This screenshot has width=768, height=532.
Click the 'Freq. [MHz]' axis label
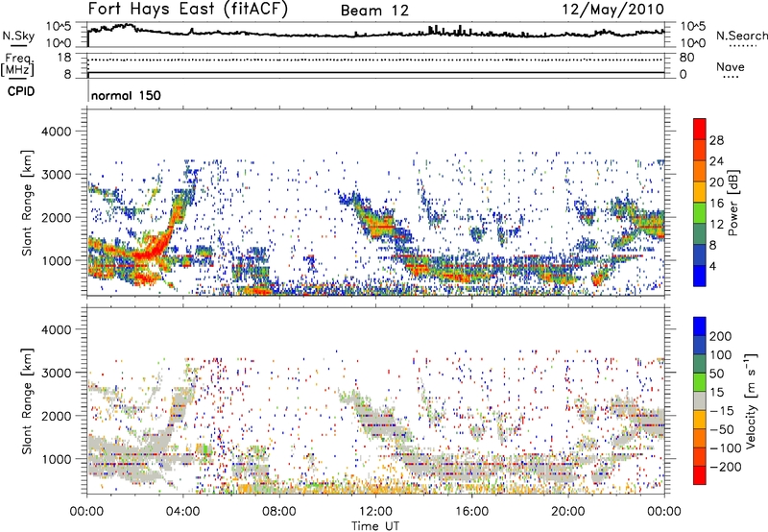(19, 65)
